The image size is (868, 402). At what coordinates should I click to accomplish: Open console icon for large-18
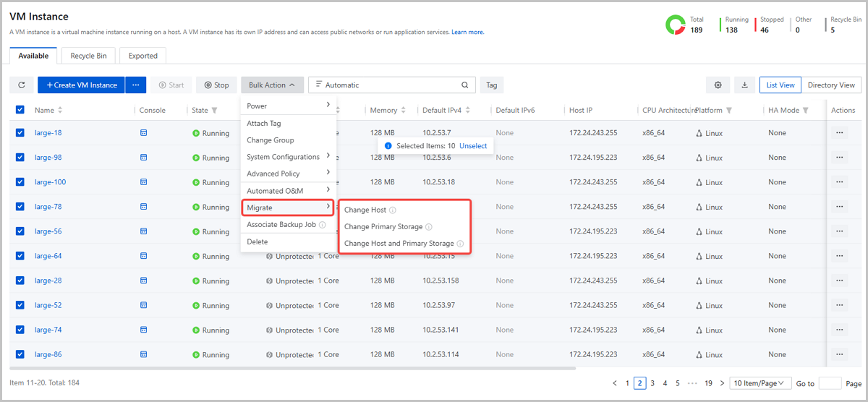pos(143,133)
